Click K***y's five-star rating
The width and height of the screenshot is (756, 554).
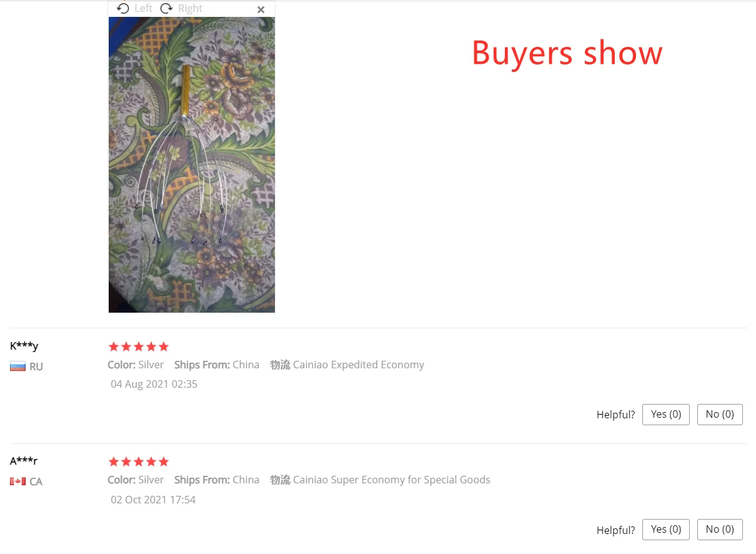coord(139,346)
